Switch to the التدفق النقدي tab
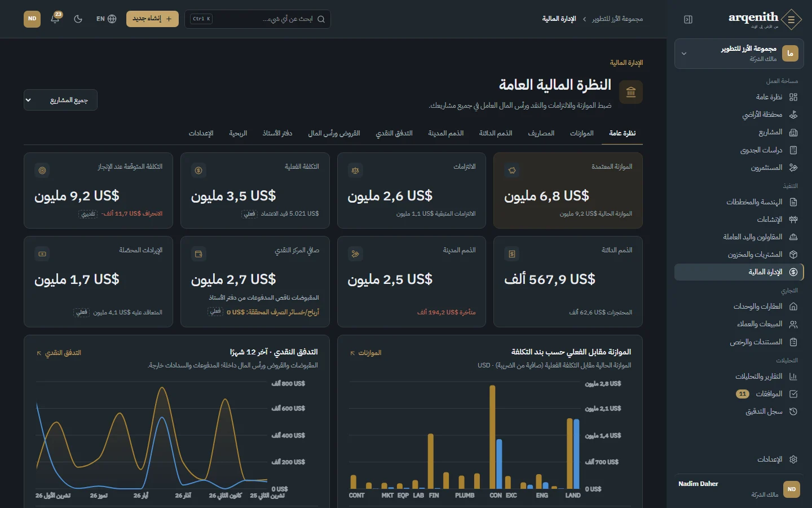Image resolution: width=812 pixels, height=508 pixels. pyautogui.click(x=394, y=133)
